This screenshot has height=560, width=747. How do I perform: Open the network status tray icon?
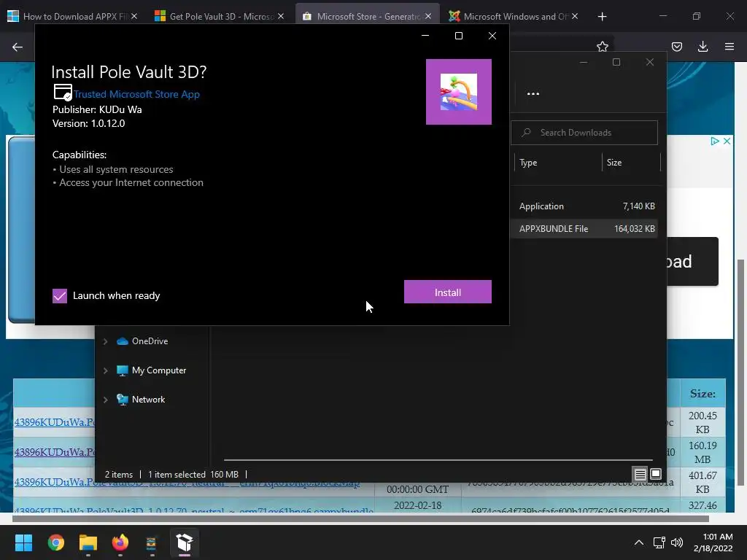tap(659, 542)
